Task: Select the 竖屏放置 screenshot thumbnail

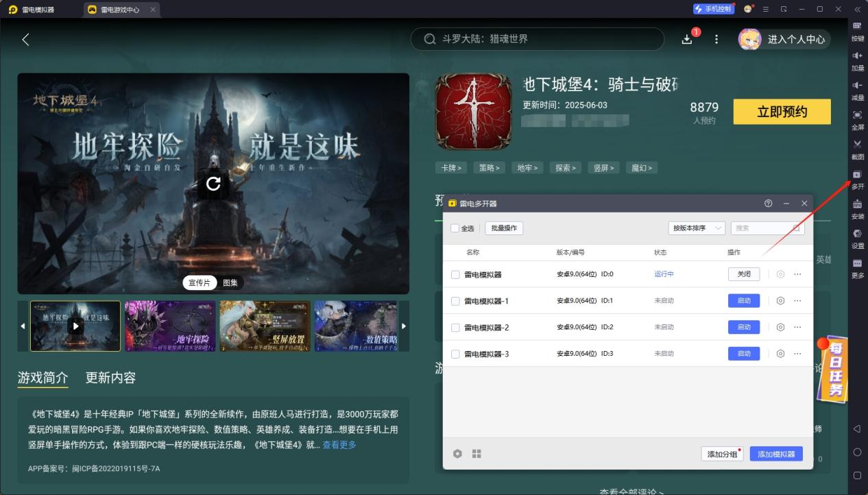Action: [265, 326]
